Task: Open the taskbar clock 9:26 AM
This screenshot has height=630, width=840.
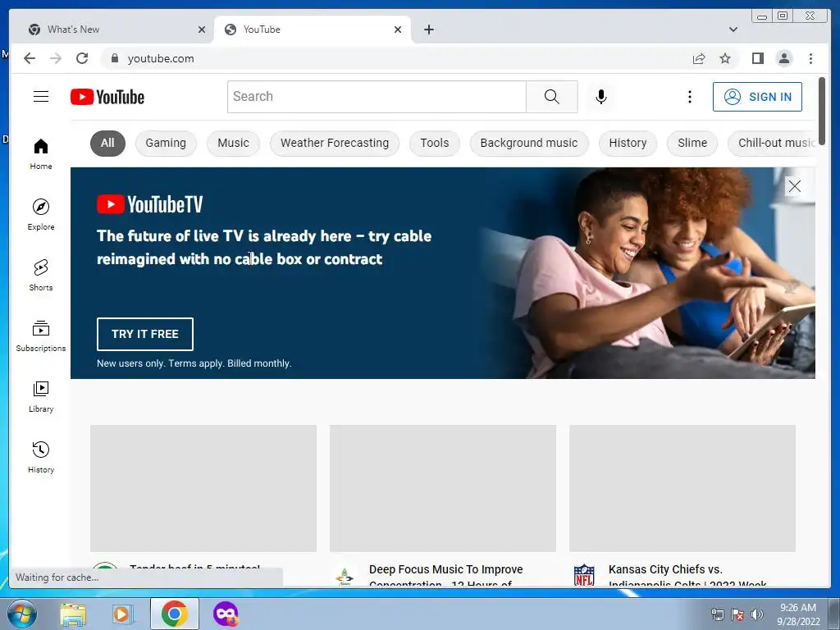Action: (x=798, y=614)
